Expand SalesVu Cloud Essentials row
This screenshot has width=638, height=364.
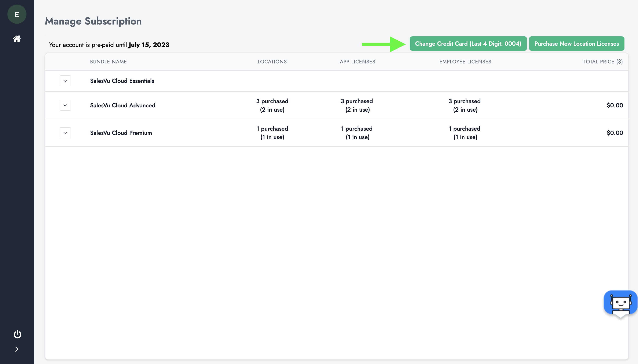65,81
